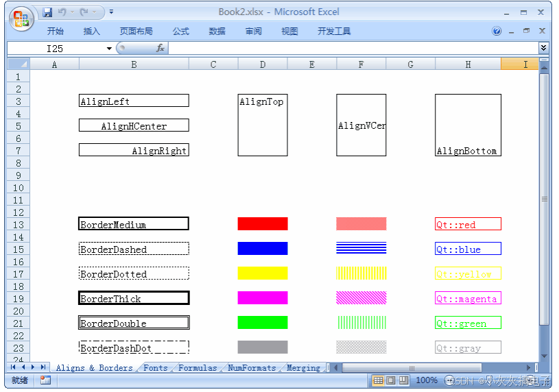The width and height of the screenshot is (559, 392).
Task: Click the Name Box showing I25
Action: [x=56, y=49]
